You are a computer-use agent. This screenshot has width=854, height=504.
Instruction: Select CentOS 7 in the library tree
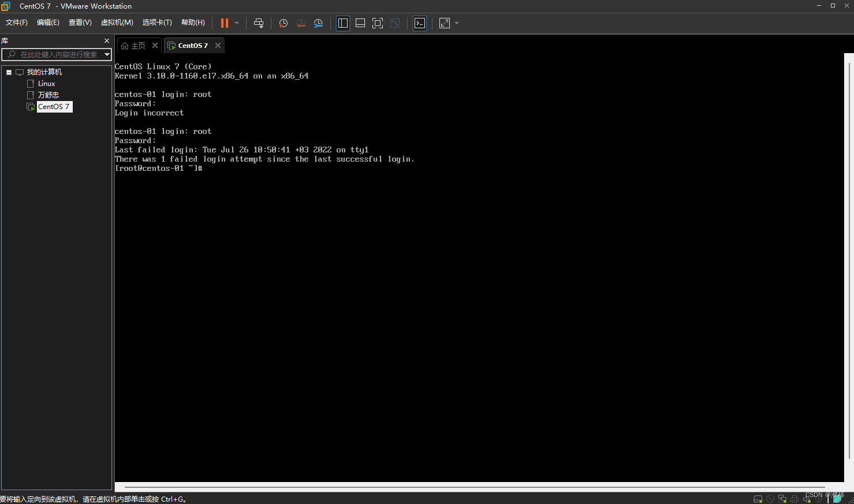pos(54,107)
